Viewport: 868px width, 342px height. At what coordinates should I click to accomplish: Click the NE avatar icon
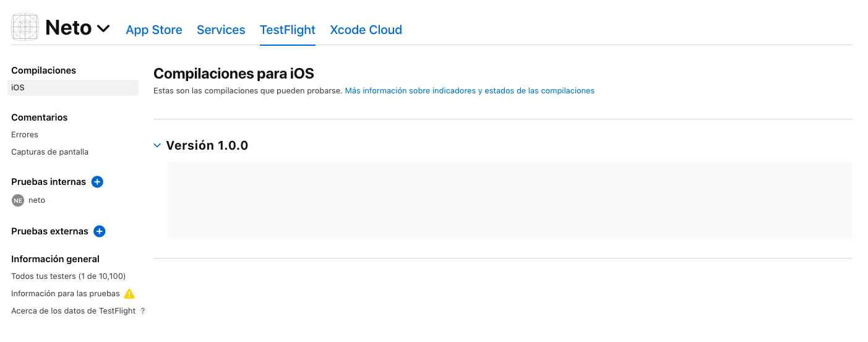click(x=18, y=200)
